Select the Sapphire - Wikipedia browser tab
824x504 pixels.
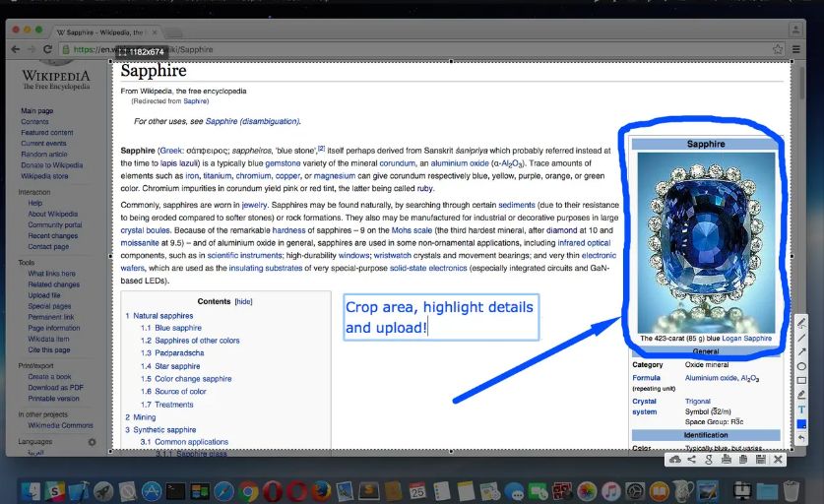point(103,32)
